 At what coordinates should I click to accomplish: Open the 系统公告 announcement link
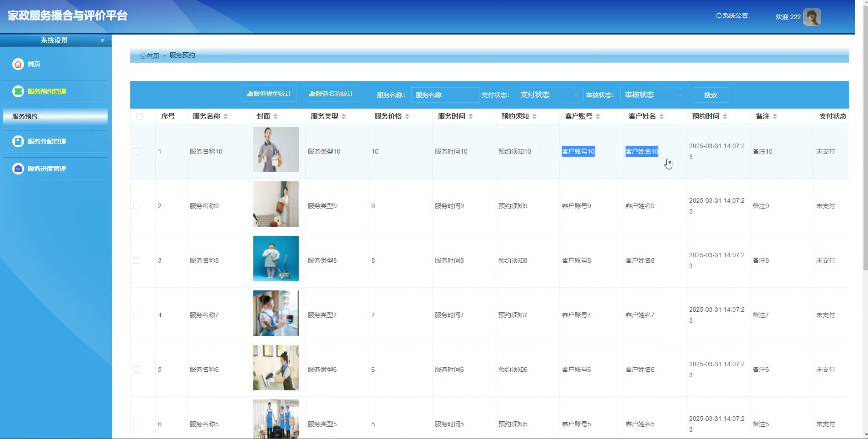732,15
